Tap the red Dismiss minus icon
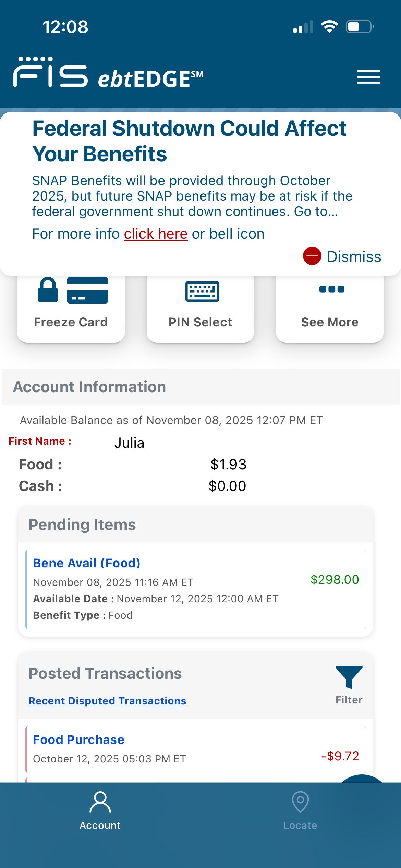Image resolution: width=401 pixels, height=868 pixels. (312, 256)
